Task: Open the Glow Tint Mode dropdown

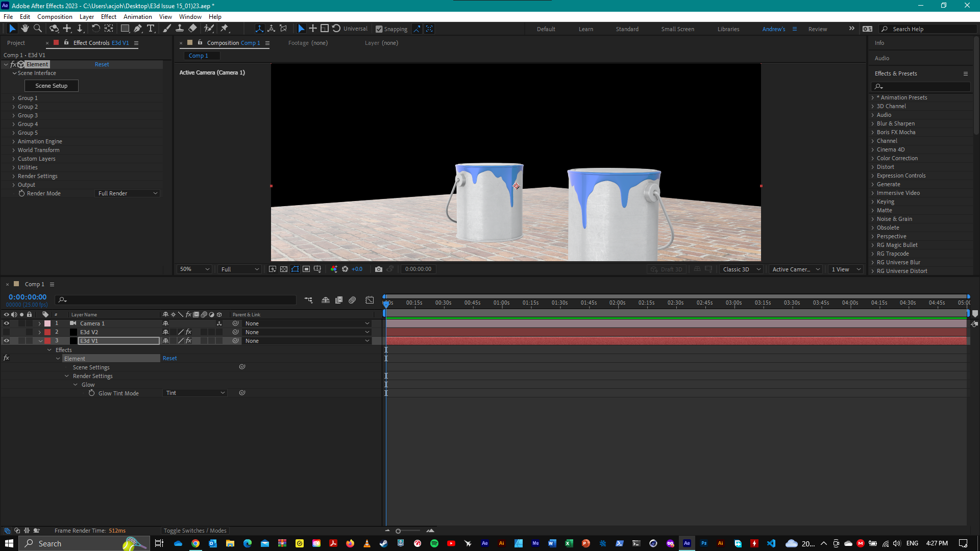Action: pos(195,393)
